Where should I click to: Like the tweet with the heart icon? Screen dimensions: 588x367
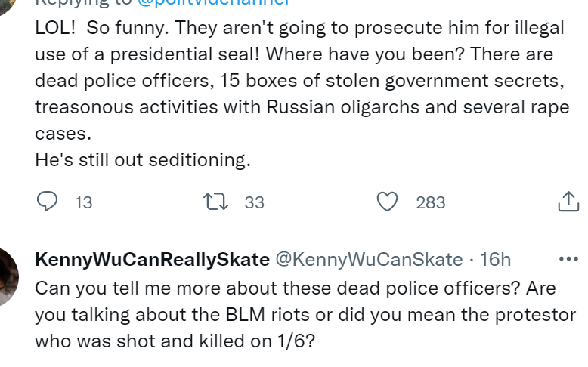(x=388, y=202)
